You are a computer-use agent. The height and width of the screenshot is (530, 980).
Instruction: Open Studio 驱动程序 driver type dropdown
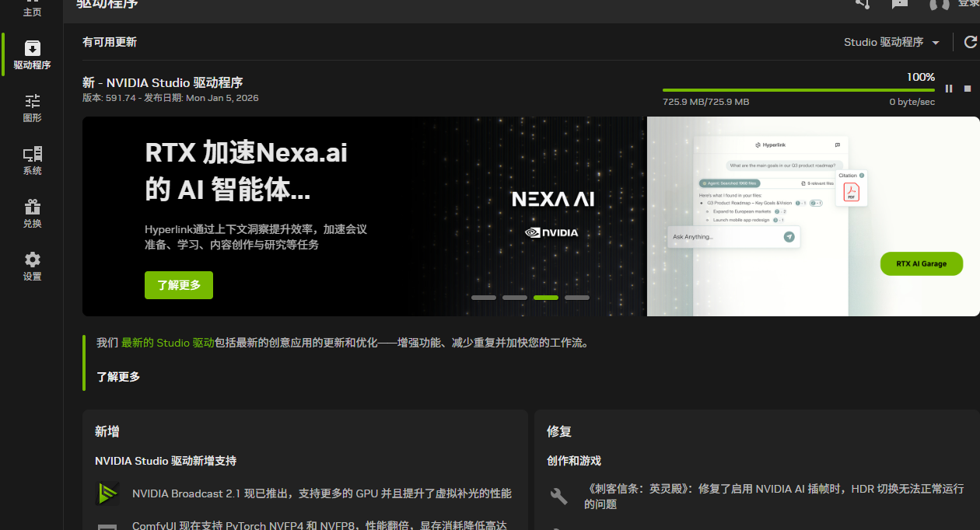(x=892, y=42)
